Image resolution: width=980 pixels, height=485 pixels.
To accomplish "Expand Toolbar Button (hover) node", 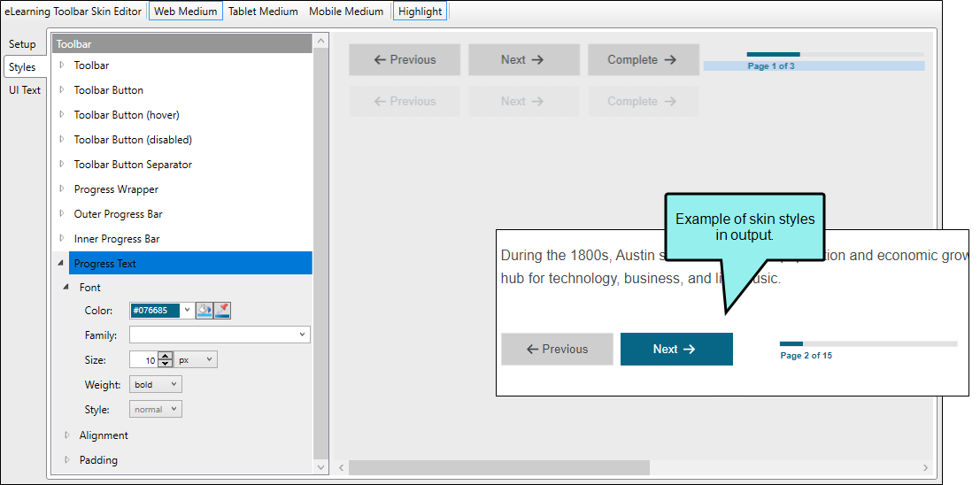I will tap(62, 115).
